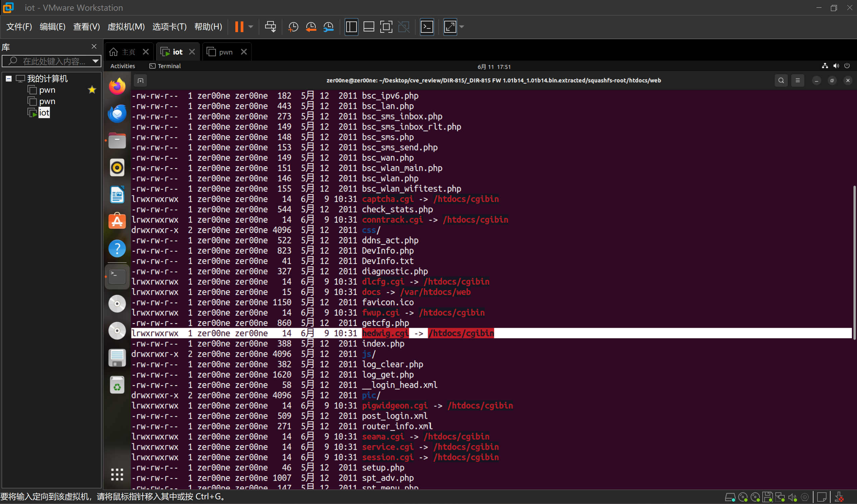Screen dimensions: 857x504
Task: Open the terminal hamburger menu
Action: 797,81
